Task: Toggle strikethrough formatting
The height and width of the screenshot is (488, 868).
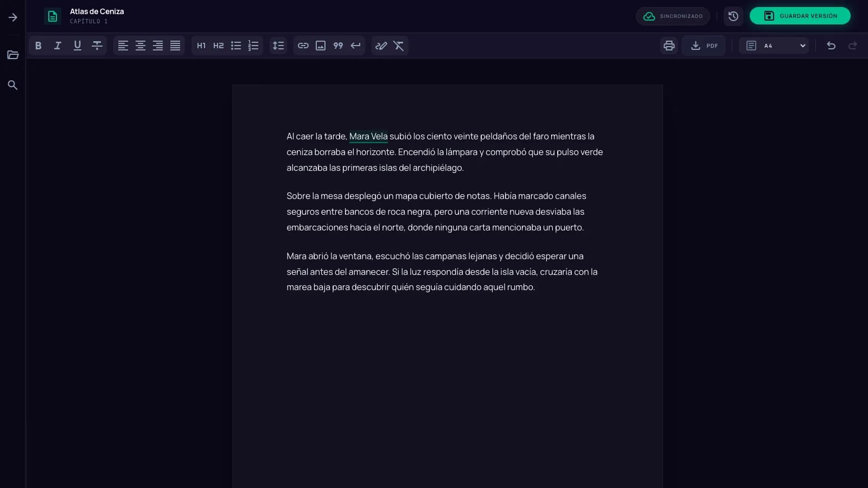Action: tap(97, 46)
